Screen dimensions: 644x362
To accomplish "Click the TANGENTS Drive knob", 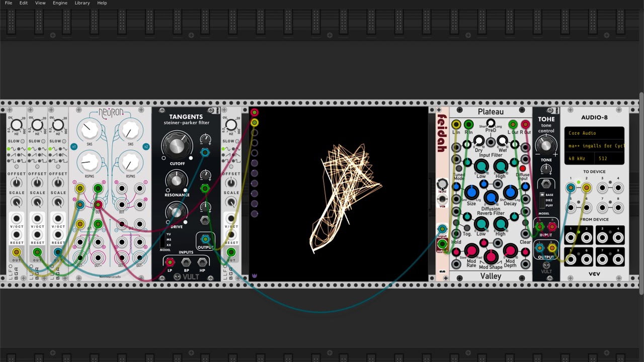I will (176, 212).
